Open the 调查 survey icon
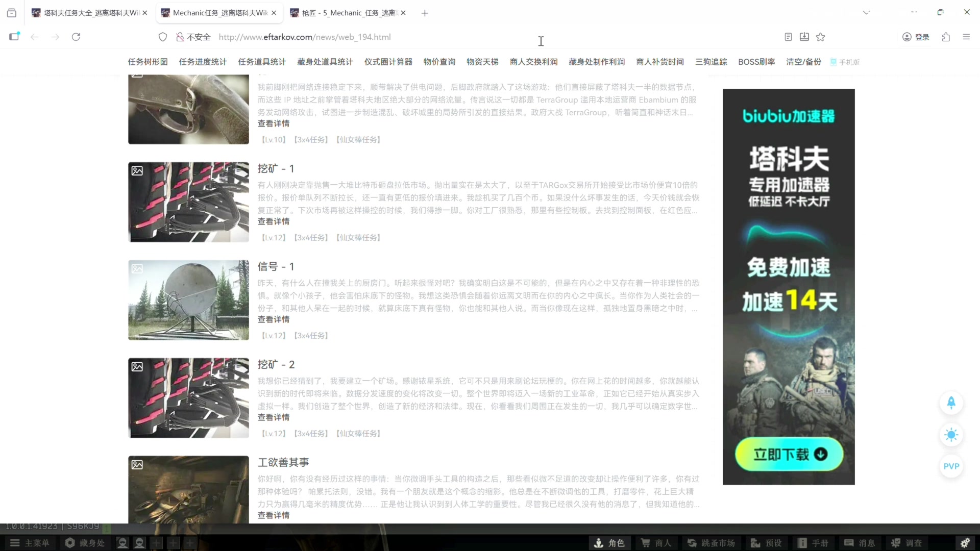 coord(908,543)
